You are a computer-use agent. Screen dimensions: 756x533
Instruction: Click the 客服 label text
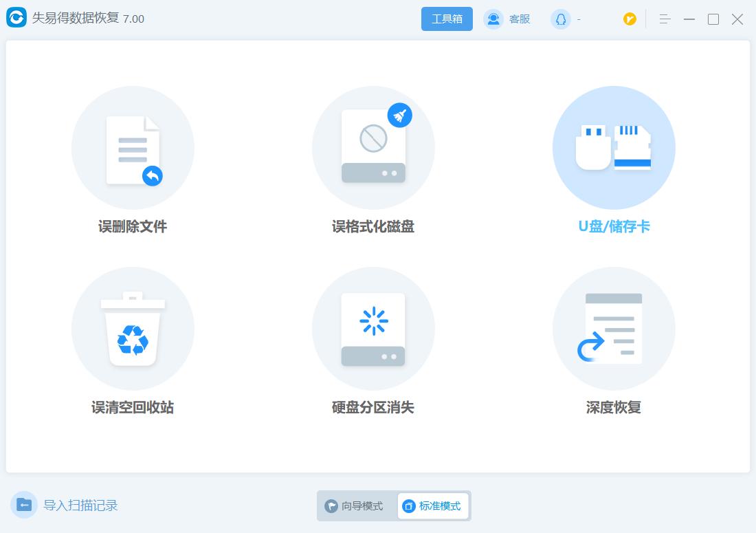pyautogui.click(x=519, y=19)
